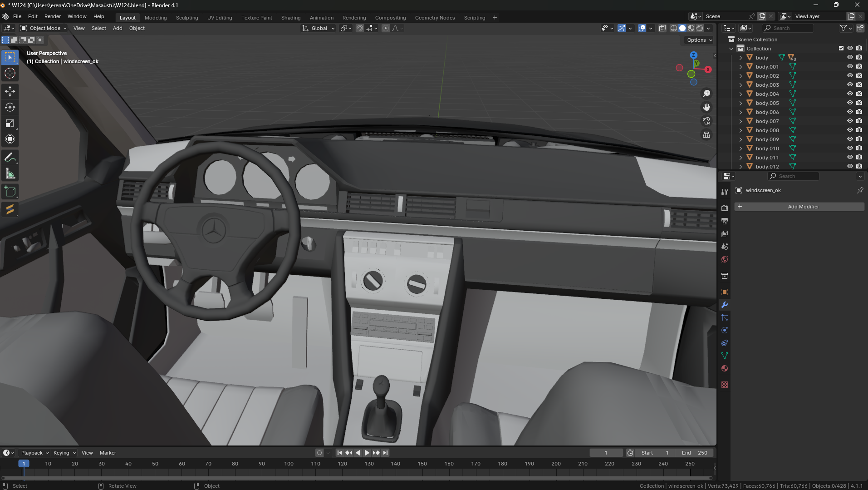Open the viewport shading options dropdown
This screenshot has width=868, height=490.
(x=708, y=28)
